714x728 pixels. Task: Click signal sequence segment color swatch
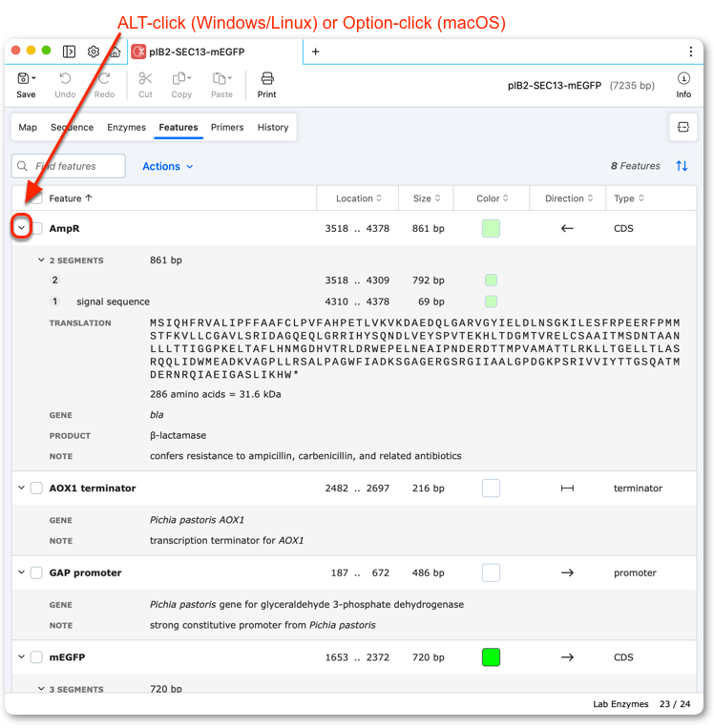pyautogui.click(x=491, y=302)
